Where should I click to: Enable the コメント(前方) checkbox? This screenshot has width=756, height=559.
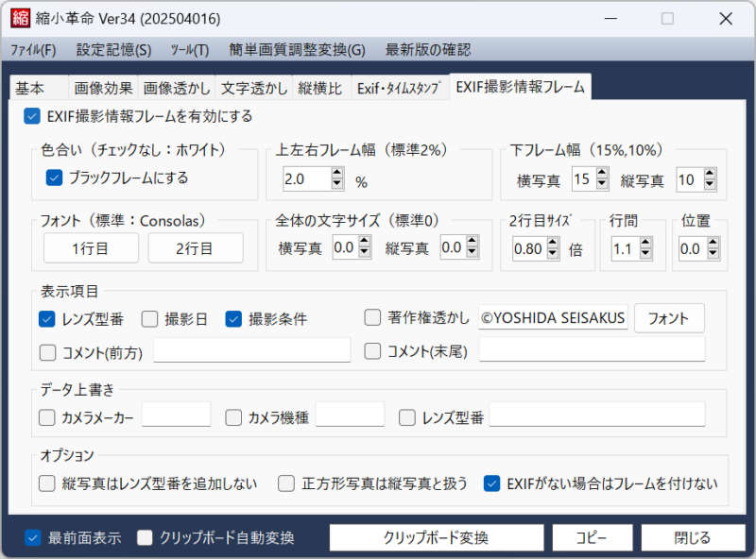click(47, 352)
